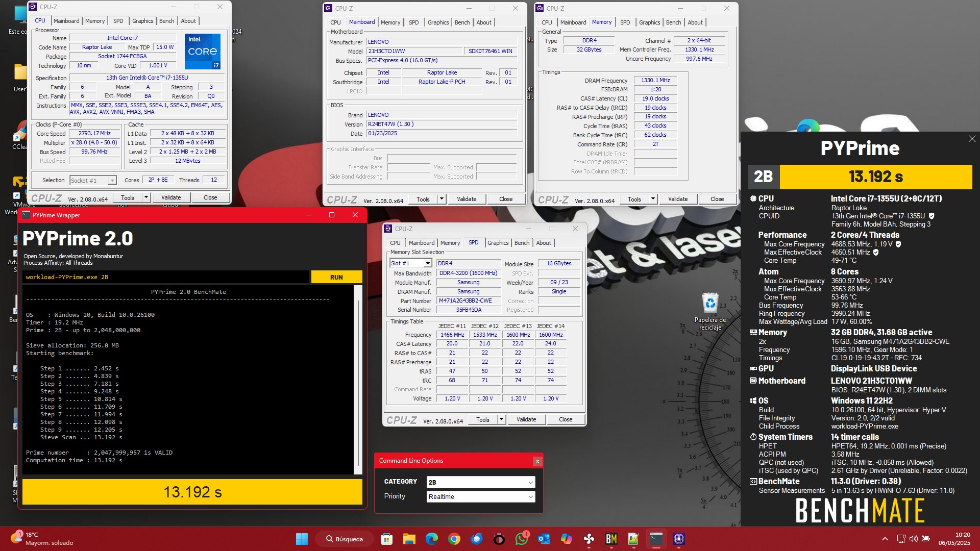The height and width of the screenshot is (551, 980).
Task: Open Microsoft Store from taskbar
Action: pyautogui.click(x=387, y=539)
